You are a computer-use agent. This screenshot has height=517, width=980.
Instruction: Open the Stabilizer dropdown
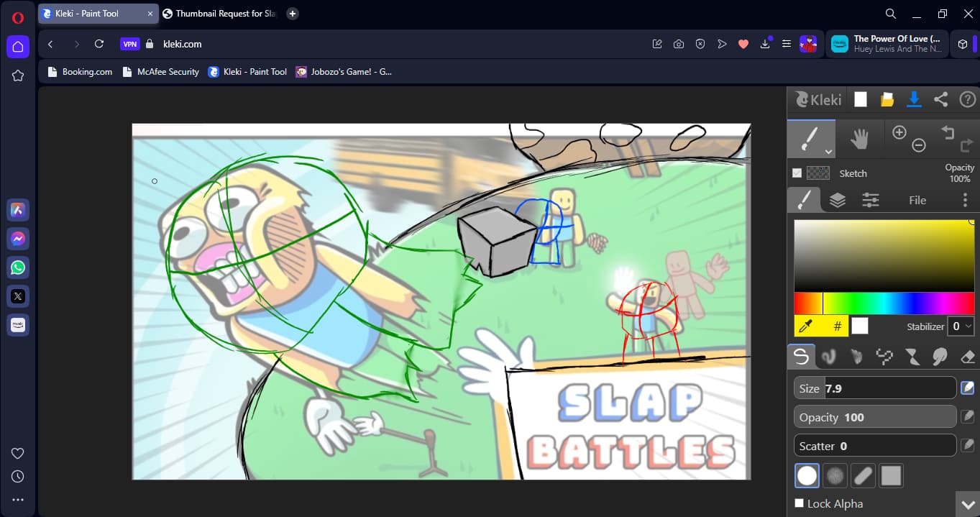961,326
